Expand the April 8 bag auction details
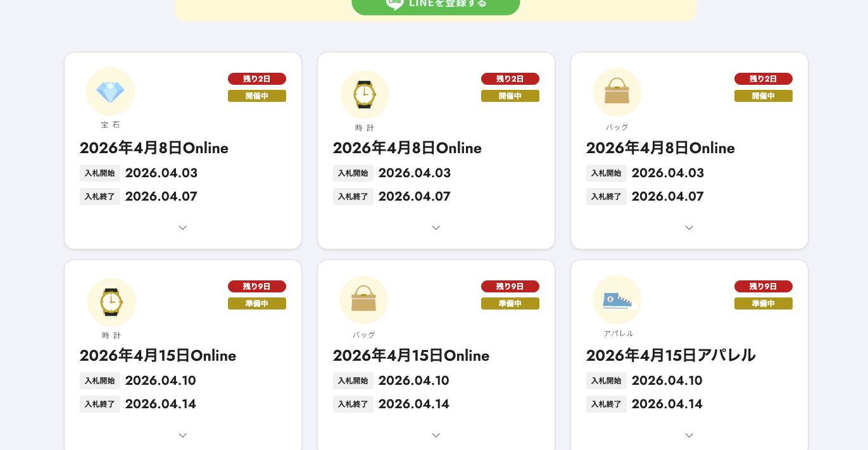868x450 pixels. click(x=689, y=228)
